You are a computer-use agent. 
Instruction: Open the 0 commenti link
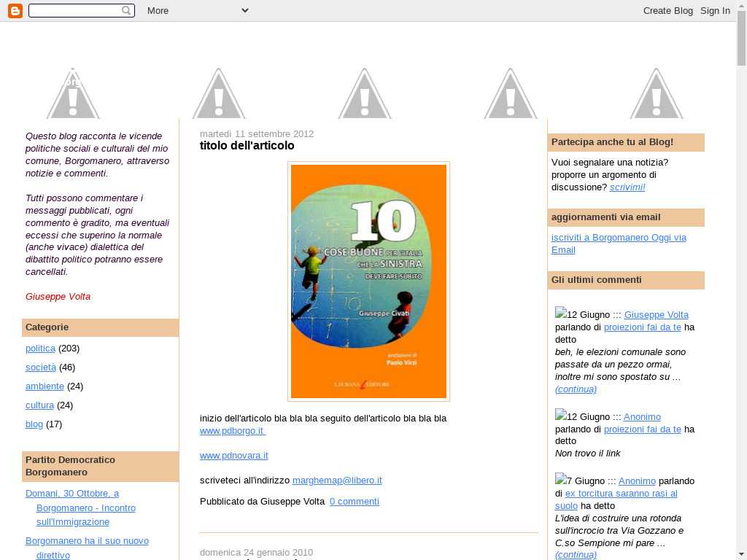(x=354, y=502)
